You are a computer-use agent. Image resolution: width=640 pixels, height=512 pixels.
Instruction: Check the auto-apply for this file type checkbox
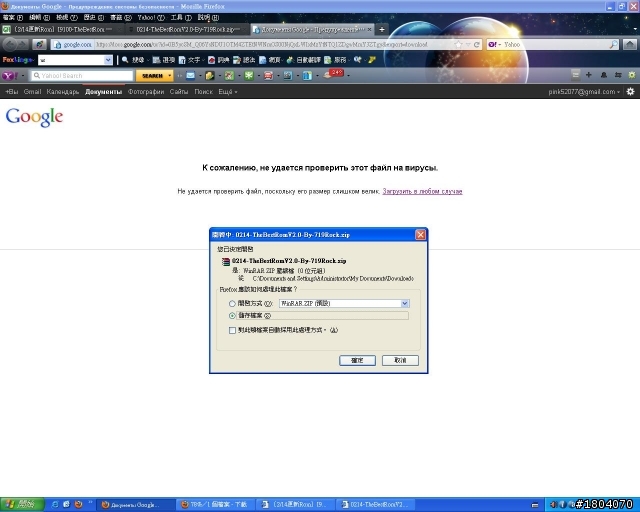click(x=233, y=330)
